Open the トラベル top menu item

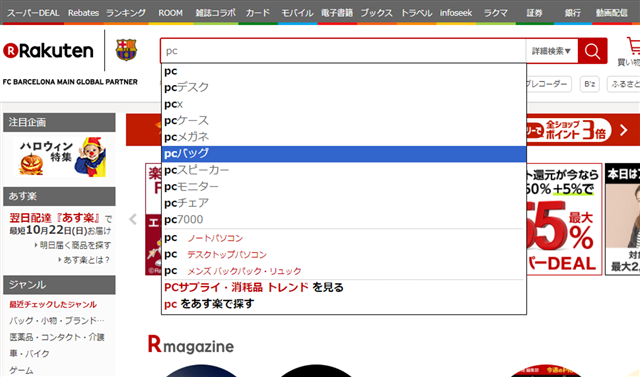tap(416, 13)
